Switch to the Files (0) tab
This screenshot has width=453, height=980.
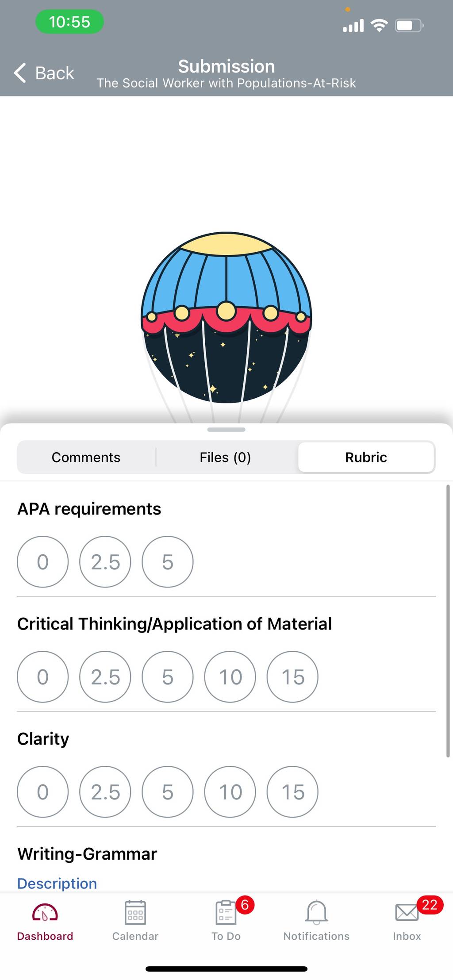point(225,457)
